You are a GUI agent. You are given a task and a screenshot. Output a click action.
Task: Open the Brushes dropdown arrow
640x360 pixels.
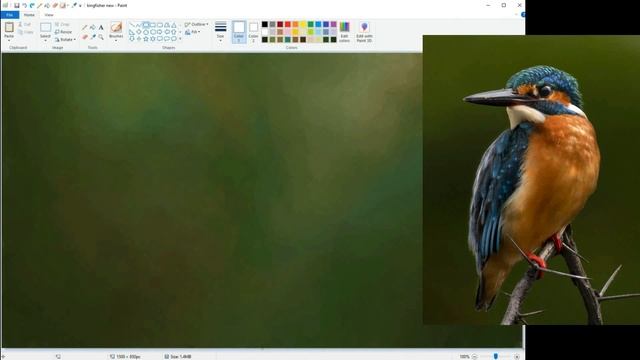116,39
